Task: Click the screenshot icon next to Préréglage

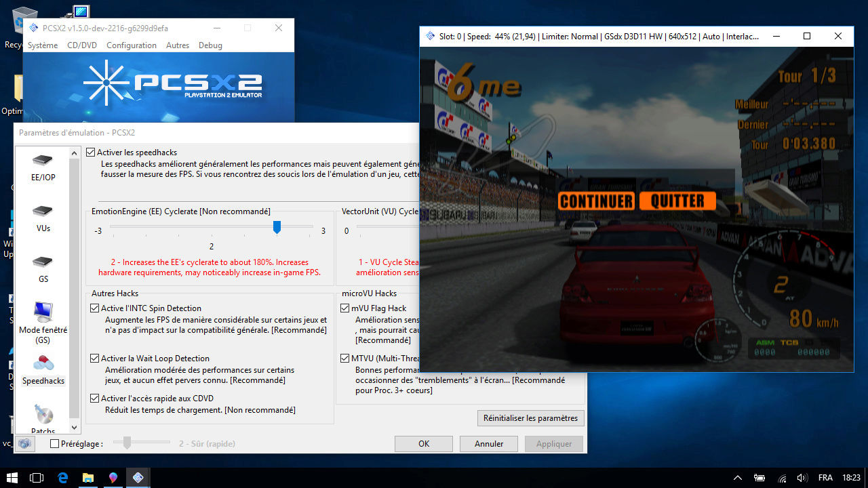Action: (x=24, y=444)
